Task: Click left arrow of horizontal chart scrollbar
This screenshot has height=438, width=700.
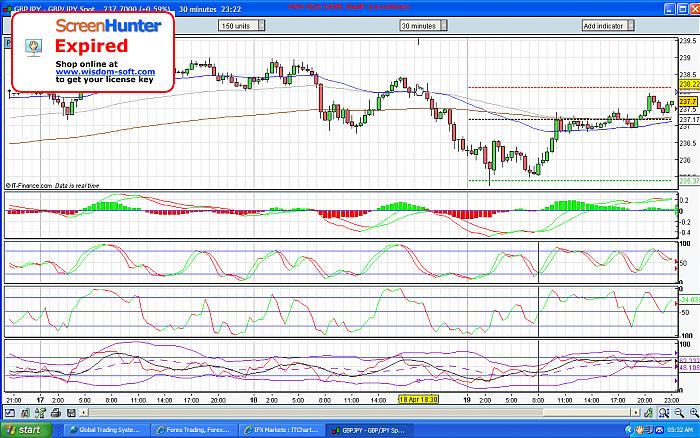Action: pos(83,413)
